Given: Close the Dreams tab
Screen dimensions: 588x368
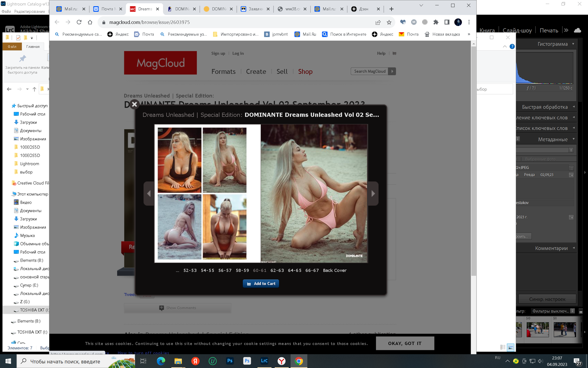Looking at the screenshot, I should click(x=157, y=9).
